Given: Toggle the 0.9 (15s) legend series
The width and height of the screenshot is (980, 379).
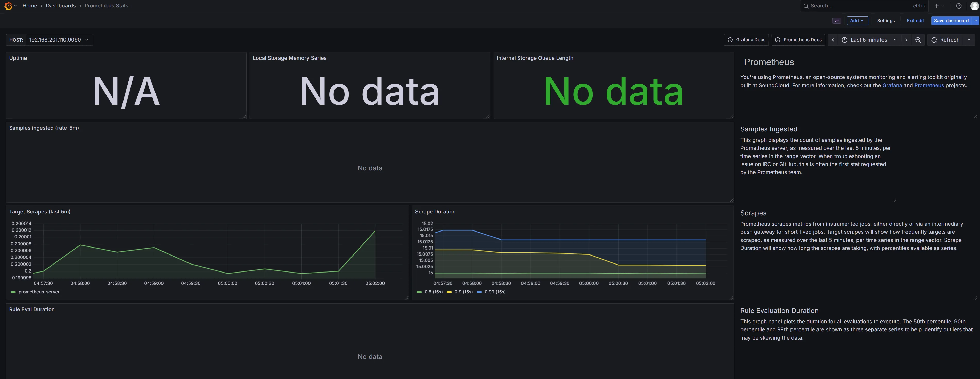Looking at the screenshot, I should [x=463, y=292].
